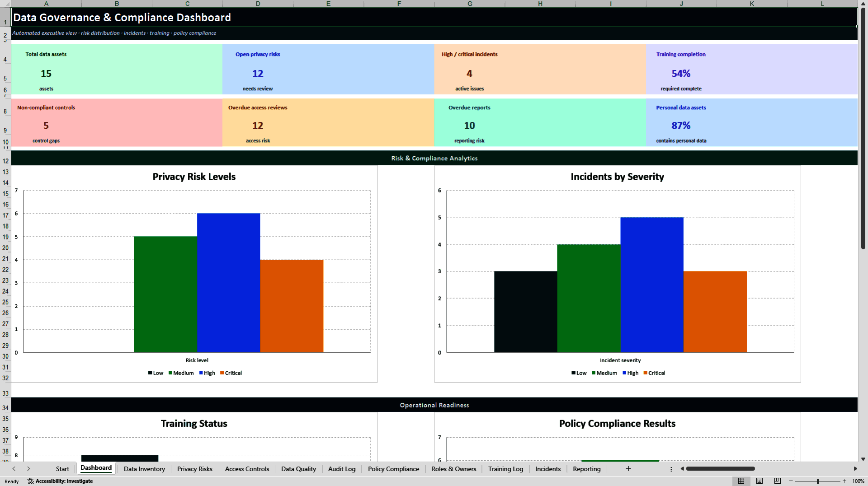Open the Roles & Owners sheet
868x486 pixels.
(x=453, y=469)
